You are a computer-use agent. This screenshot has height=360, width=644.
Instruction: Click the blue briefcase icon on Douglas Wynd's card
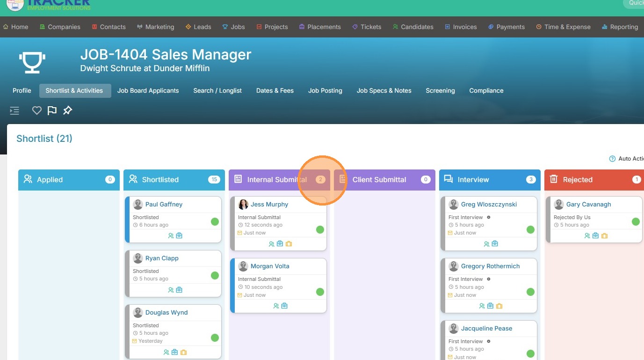click(175, 352)
